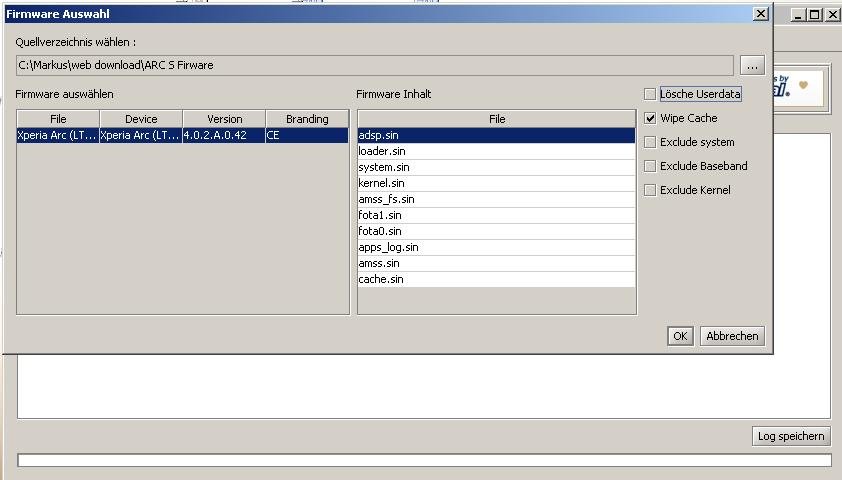
Task: Select amss_fs.sin in firmware content
Action: click(496, 199)
